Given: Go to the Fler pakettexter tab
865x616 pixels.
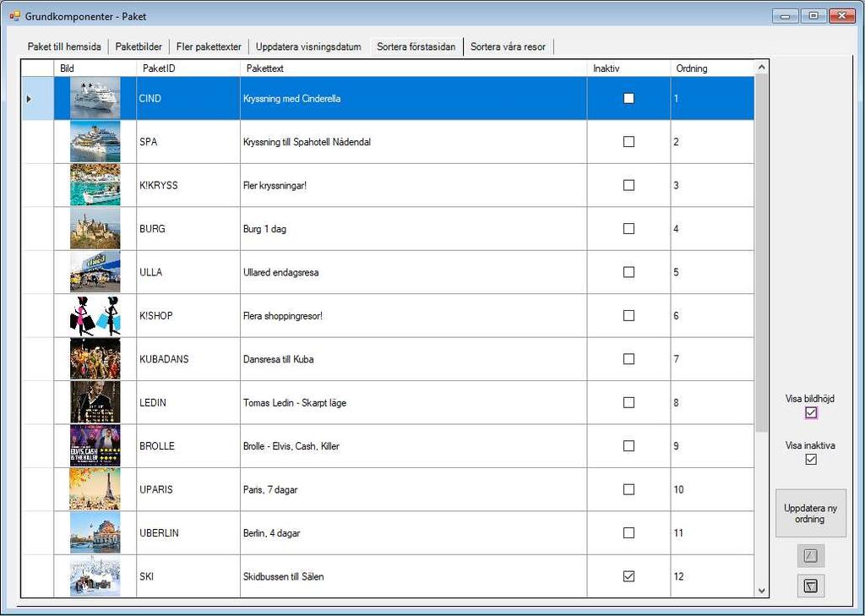Looking at the screenshot, I should (209, 46).
